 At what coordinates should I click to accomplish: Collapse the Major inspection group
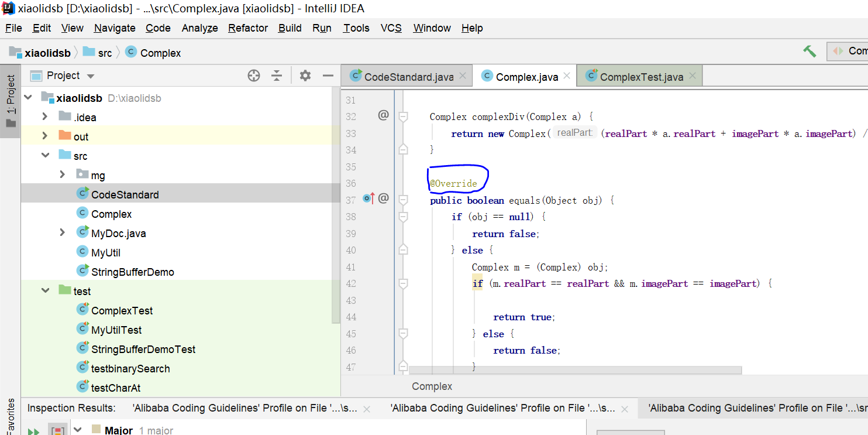point(79,430)
